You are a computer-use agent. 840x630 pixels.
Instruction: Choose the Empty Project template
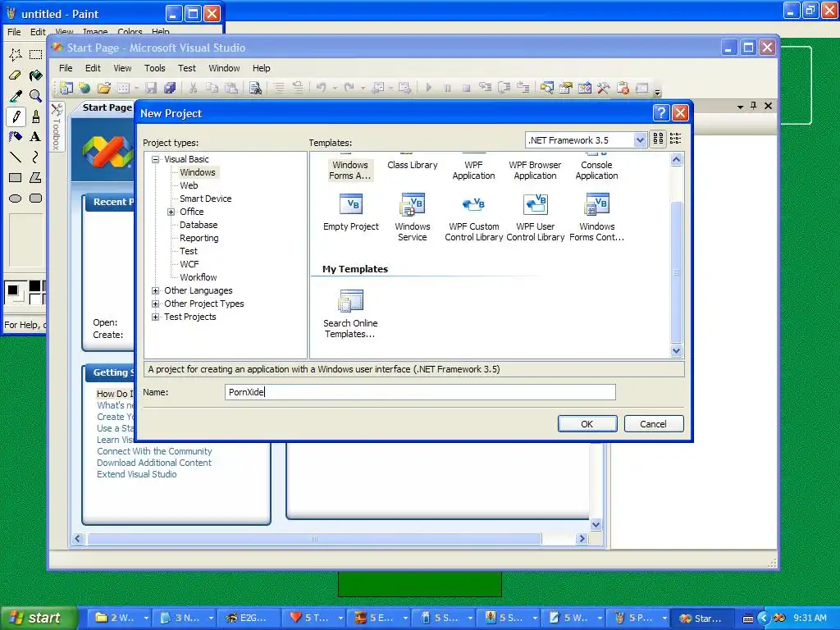point(351,212)
